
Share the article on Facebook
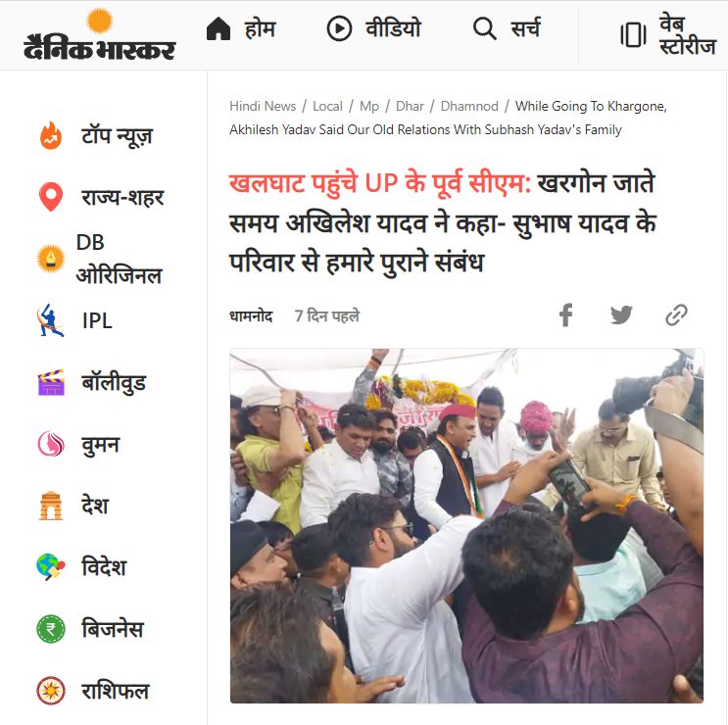pos(566,315)
